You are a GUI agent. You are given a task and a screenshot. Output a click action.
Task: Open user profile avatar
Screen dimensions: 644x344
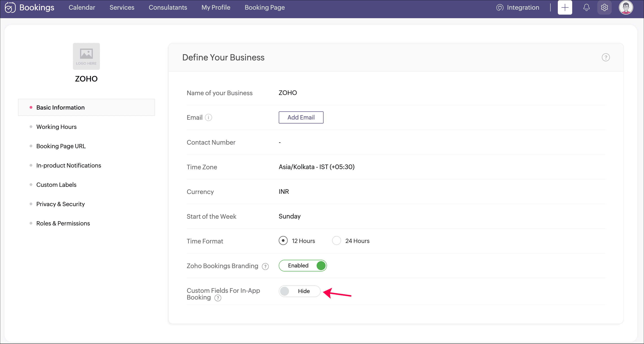(x=626, y=7)
